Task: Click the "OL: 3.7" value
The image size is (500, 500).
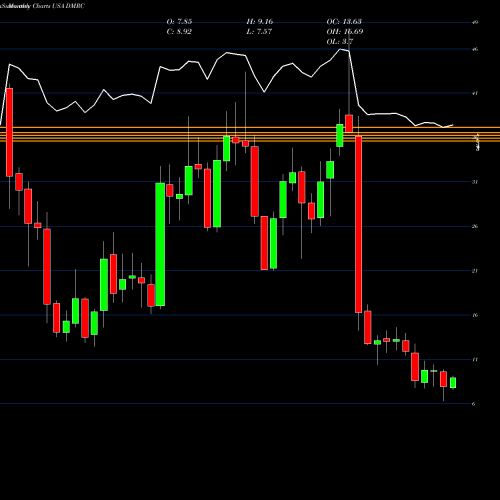Action: [x=340, y=42]
